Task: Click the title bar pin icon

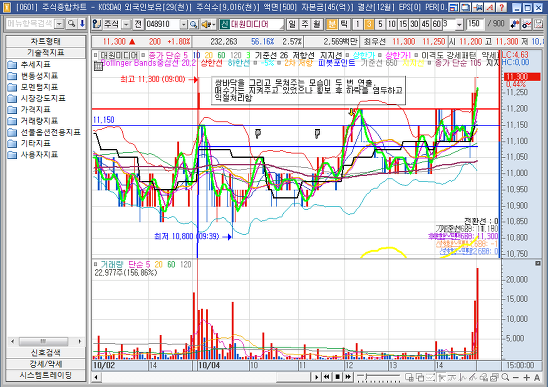Action: 478,7
